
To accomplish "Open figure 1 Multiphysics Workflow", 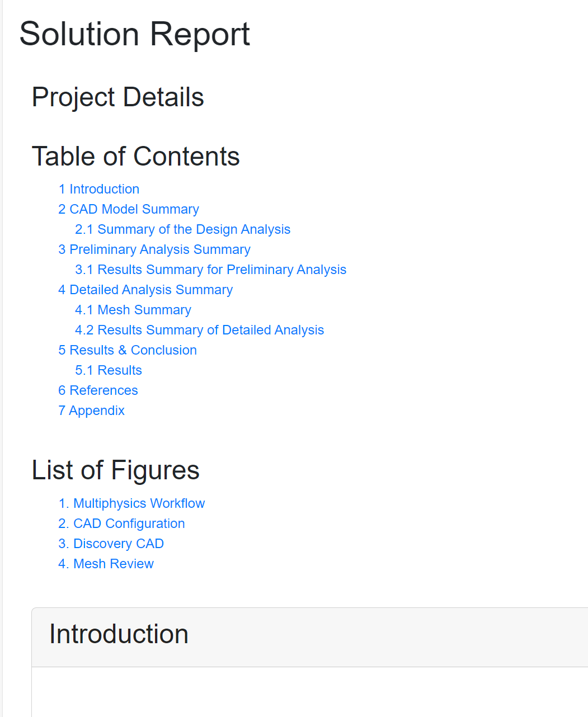I will pos(132,503).
